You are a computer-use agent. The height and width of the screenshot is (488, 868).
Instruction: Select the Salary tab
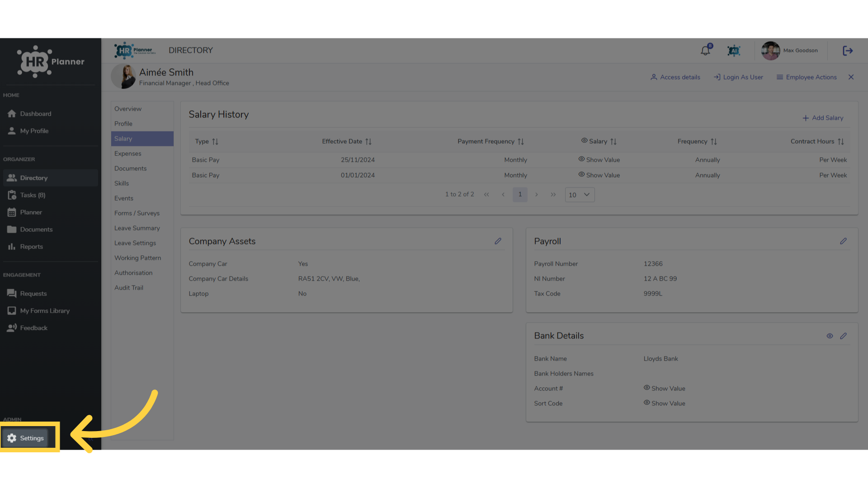coord(142,139)
